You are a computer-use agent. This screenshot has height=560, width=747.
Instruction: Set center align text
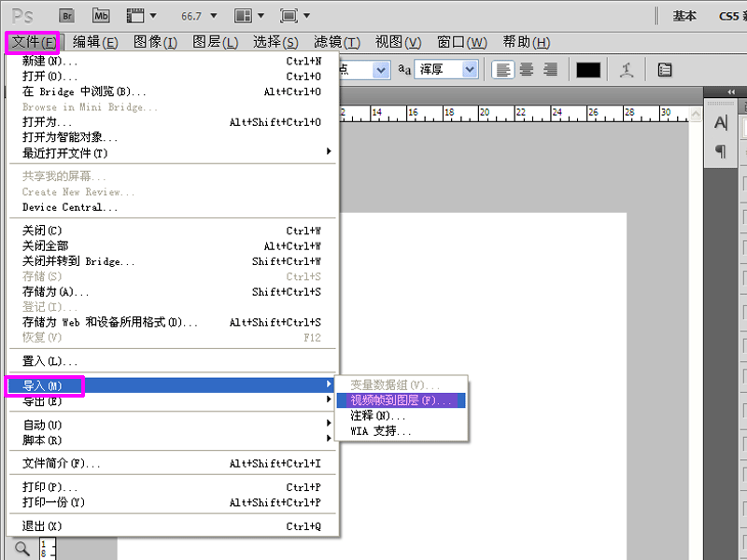[x=527, y=70]
